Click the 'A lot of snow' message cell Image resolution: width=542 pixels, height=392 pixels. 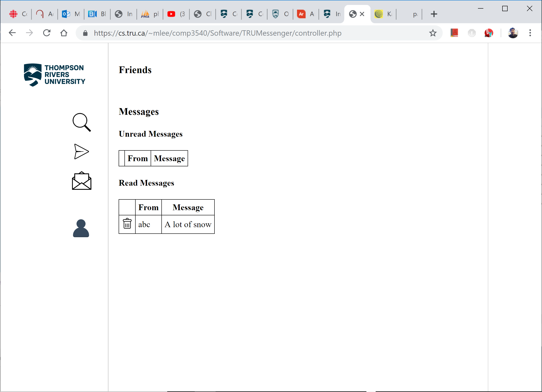188,224
